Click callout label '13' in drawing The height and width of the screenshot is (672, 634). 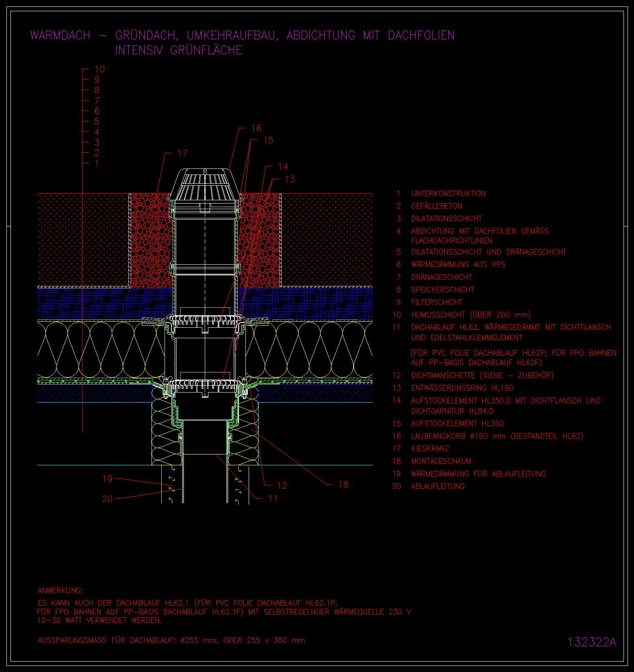[290, 179]
